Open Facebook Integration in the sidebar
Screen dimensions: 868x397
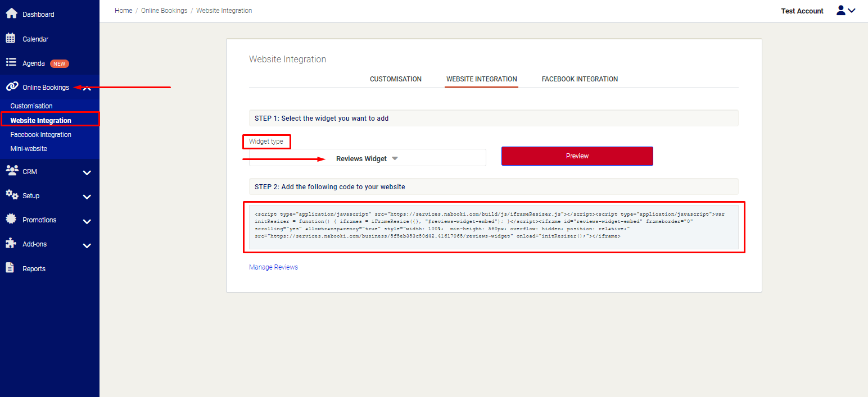(x=41, y=135)
